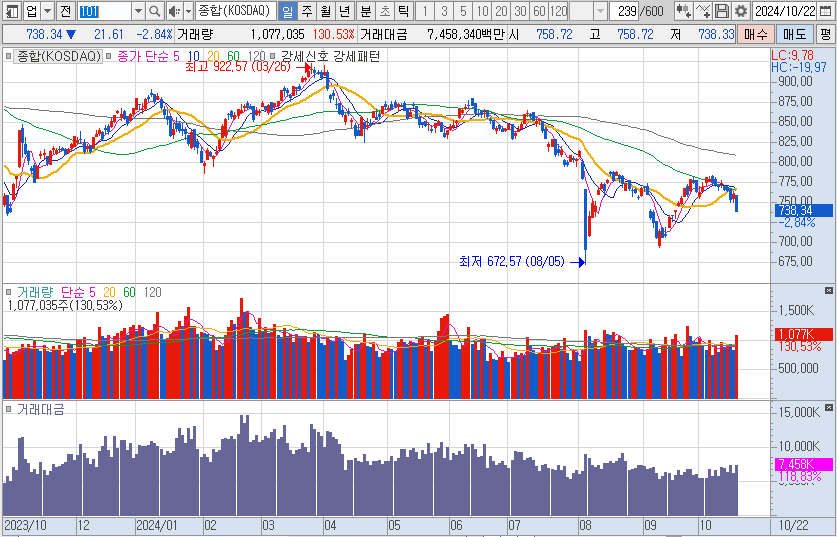Toggle the square marker before 종가 단순
This screenshot has width=837, height=537.
(109, 56)
